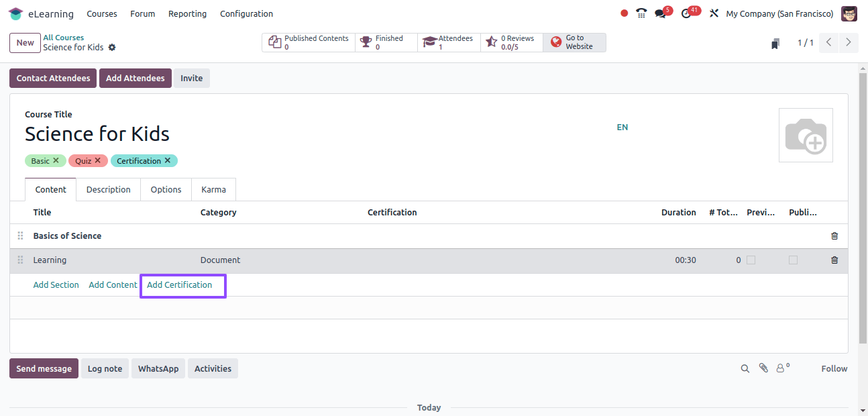Switch to the Description tab

109,189
